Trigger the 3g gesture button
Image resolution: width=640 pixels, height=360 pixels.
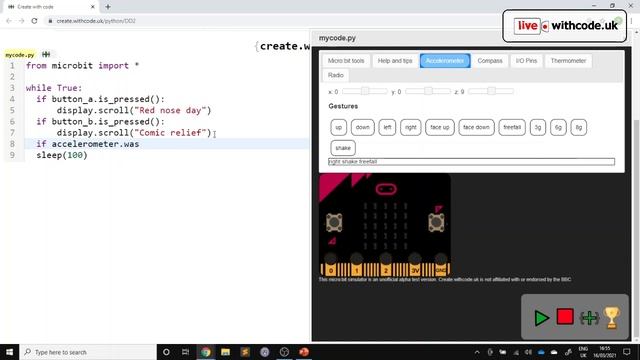538,127
